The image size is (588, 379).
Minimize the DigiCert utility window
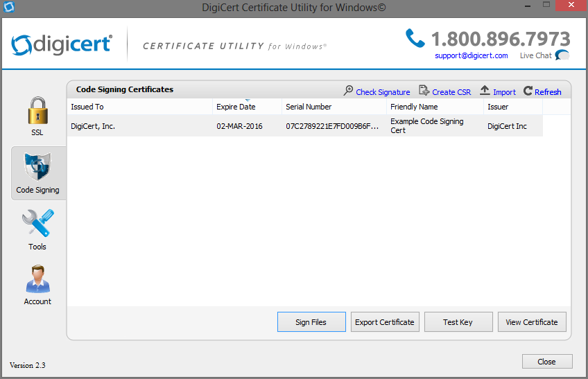pos(528,6)
